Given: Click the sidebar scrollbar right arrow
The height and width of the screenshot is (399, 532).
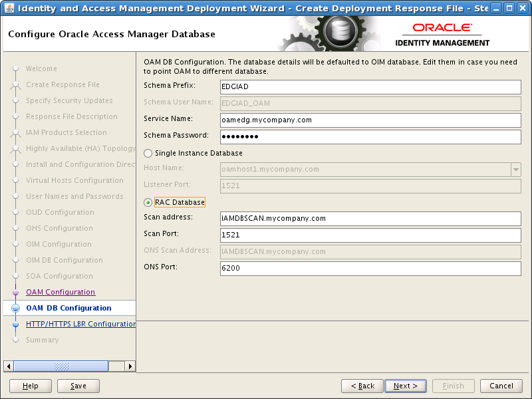Looking at the screenshot, I should click(x=130, y=366).
